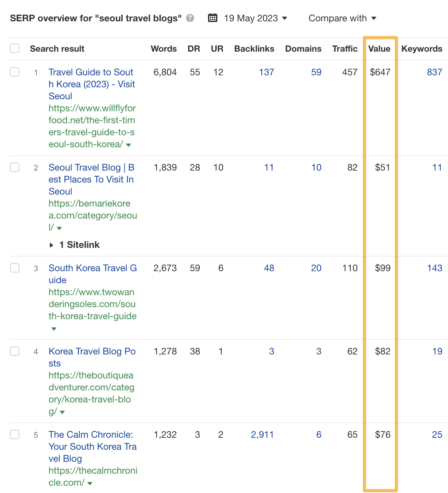This screenshot has width=448, height=493.
Task: Check the checkbox next to Korea Travel Blog Posts
Action: (x=14, y=351)
